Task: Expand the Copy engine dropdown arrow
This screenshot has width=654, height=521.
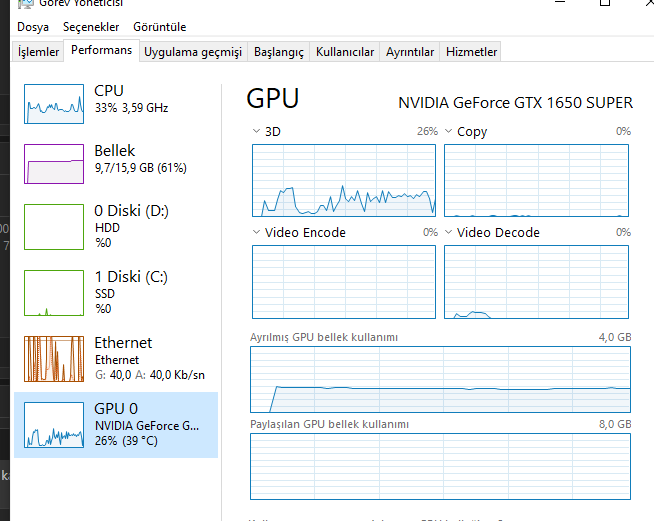Action: (448, 131)
